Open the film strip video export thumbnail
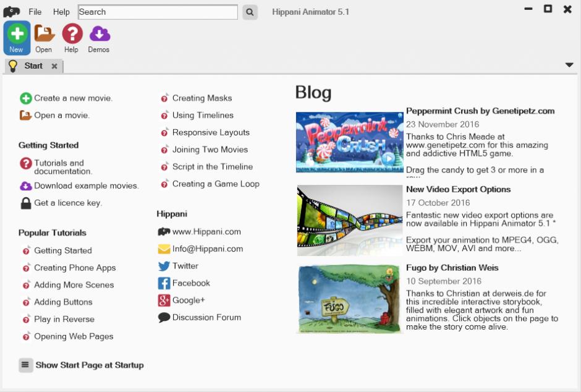 click(x=349, y=221)
